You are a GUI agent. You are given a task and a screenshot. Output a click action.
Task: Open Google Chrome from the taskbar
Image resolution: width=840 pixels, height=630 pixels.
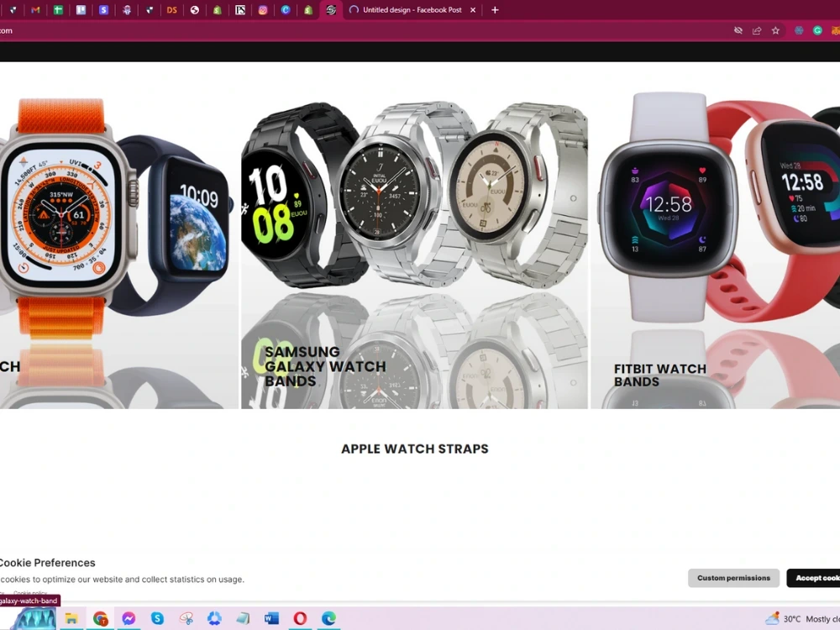point(100,619)
